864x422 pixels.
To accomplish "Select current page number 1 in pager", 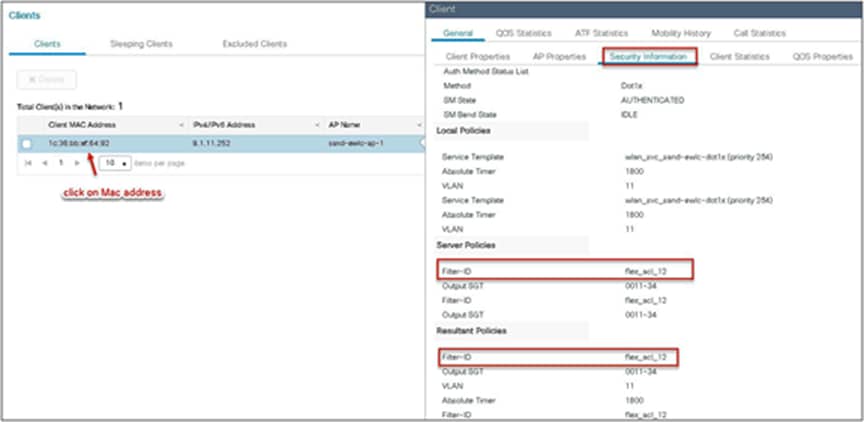I will point(61,164).
